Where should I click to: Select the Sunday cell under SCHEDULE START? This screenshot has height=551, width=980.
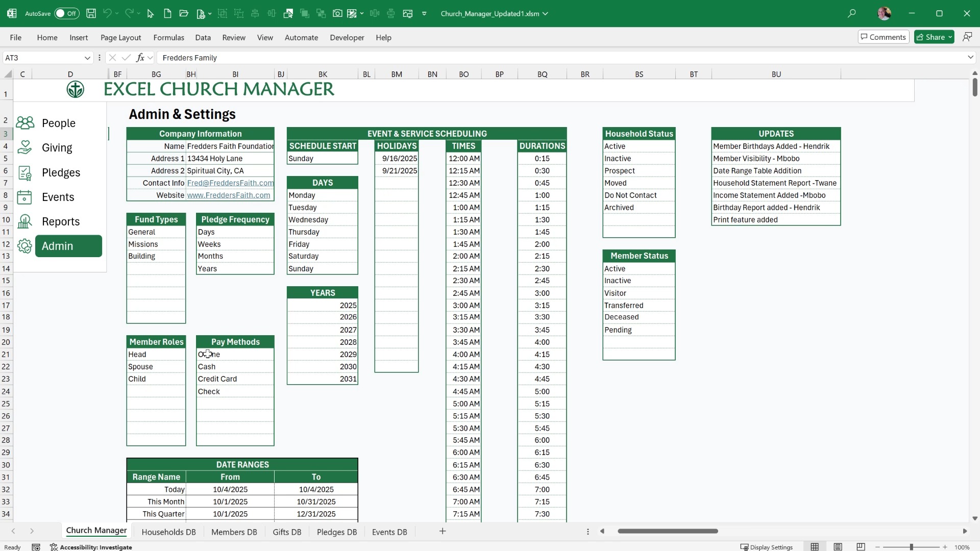point(322,158)
